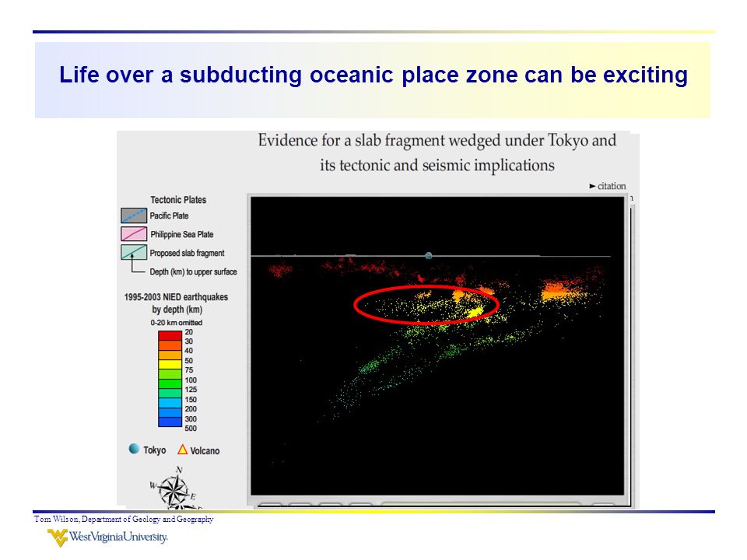Click the compass rose icon

coord(175,489)
